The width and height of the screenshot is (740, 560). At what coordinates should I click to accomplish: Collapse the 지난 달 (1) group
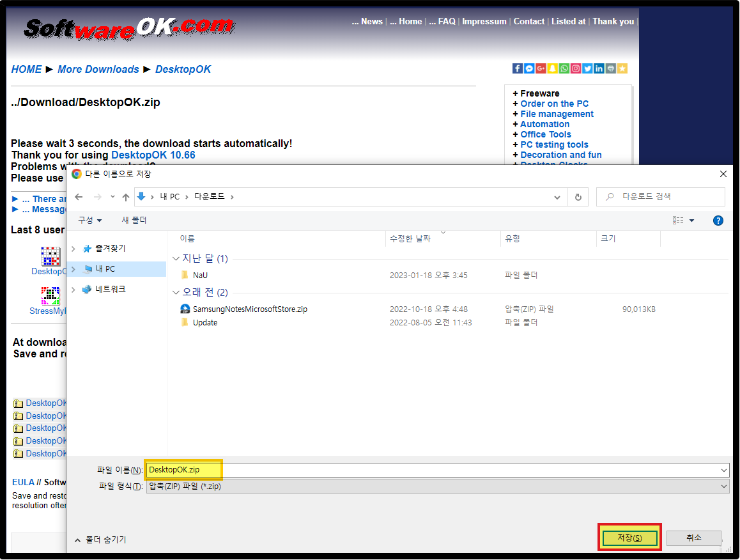[x=176, y=258]
